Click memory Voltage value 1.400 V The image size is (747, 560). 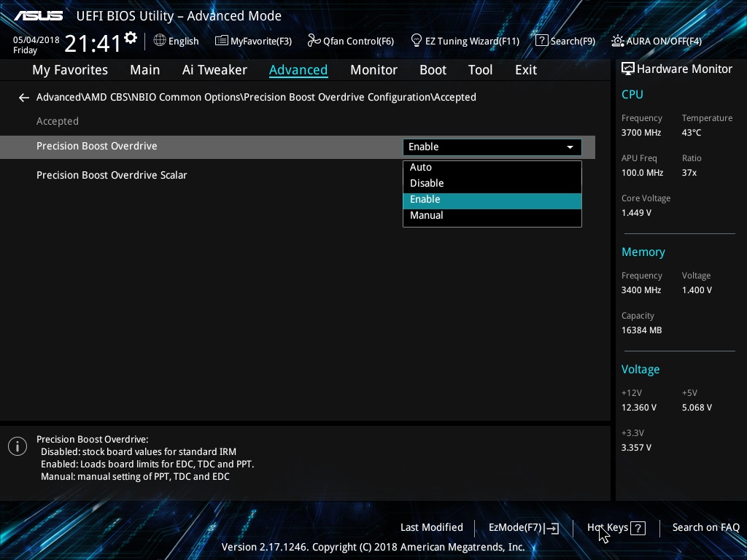(x=697, y=290)
